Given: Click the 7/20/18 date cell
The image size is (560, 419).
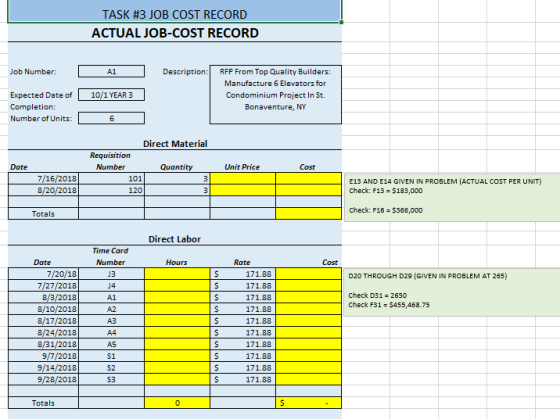Looking at the screenshot, I should point(43,274).
